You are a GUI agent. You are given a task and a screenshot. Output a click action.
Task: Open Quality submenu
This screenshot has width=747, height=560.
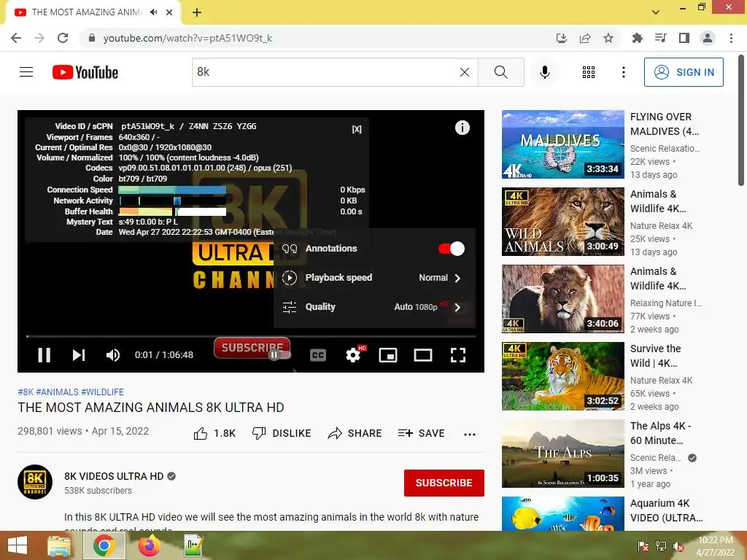374,307
